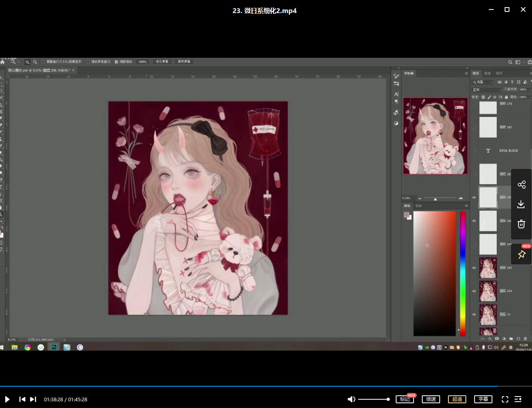Click the 字幕 subtitles button
Image resolution: width=532 pixels, height=408 pixels.
coord(483,399)
